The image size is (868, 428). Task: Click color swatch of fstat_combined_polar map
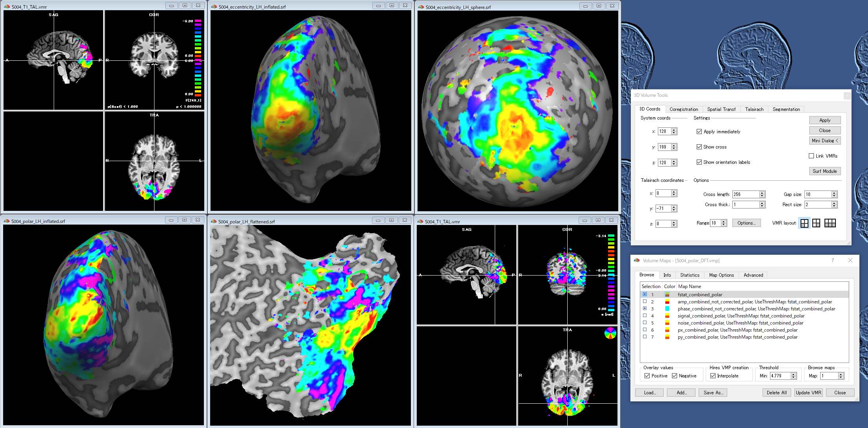coord(667,294)
